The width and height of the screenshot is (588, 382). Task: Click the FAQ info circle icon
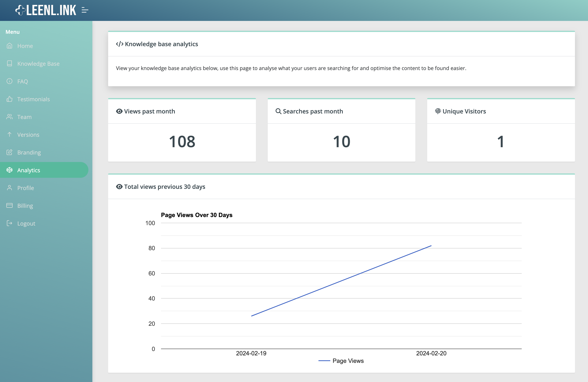tap(9, 81)
